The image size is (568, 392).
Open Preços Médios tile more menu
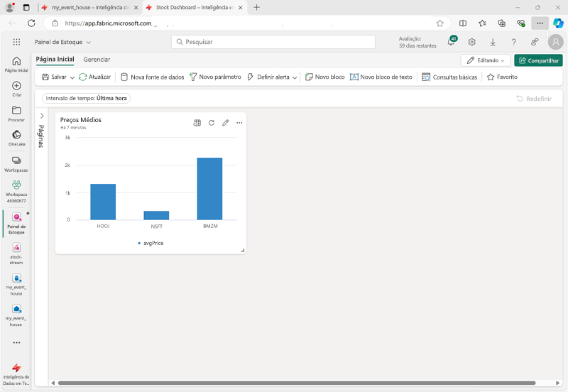[239, 123]
